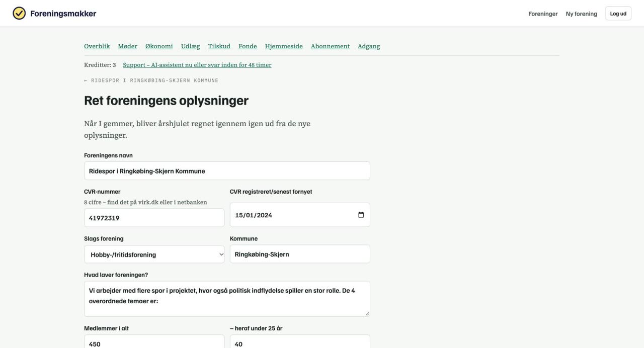Focus the Foreningens navn input field
Viewport: 644px width, 348px height.
(227, 171)
